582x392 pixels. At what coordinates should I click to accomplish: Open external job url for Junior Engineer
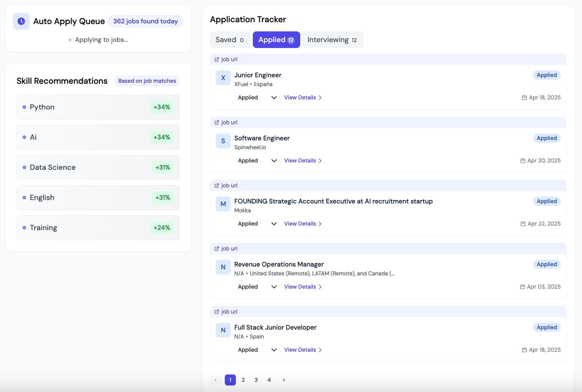pyautogui.click(x=226, y=59)
